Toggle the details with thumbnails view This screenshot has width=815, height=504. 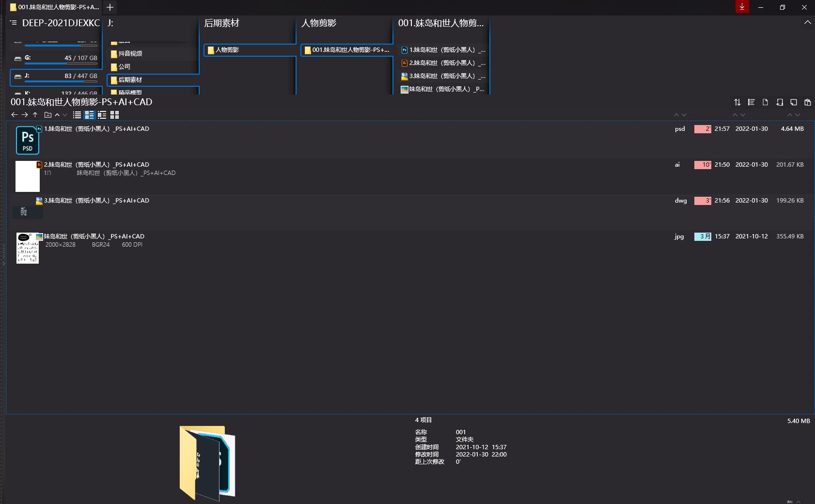tap(89, 115)
